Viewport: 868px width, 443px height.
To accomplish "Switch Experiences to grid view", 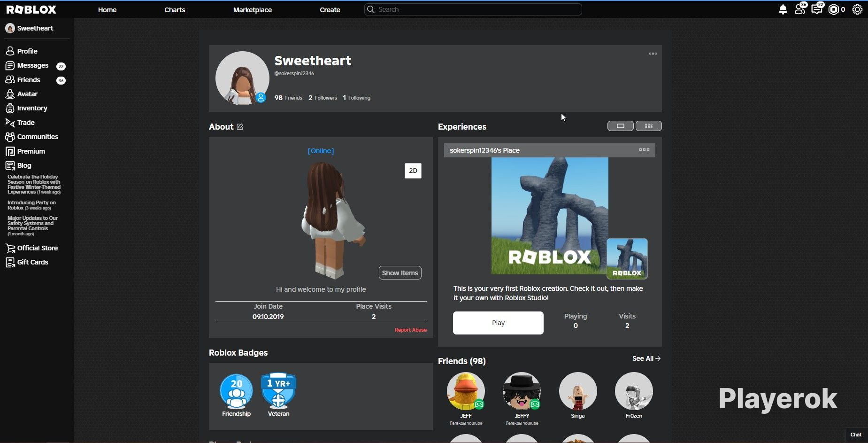I will coord(649,126).
